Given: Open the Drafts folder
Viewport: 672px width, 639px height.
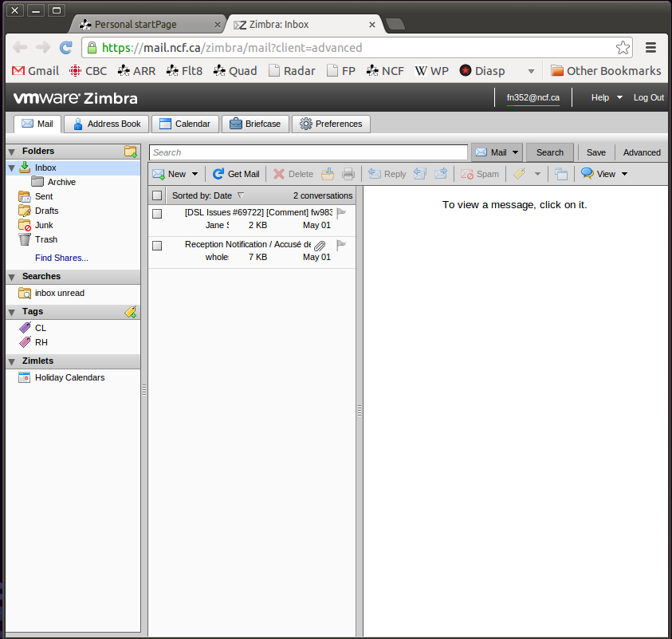Looking at the screenshot, I should point(46,211).
